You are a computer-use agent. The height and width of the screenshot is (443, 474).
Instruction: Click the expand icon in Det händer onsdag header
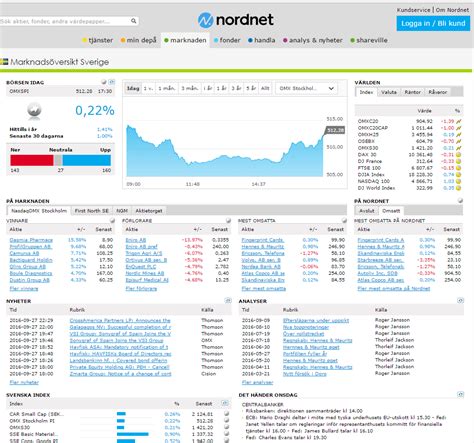[x=460, y=395]
